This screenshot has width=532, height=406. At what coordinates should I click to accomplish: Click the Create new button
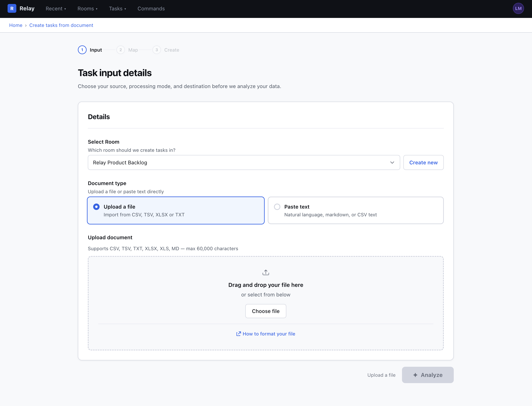click(423, 162)
